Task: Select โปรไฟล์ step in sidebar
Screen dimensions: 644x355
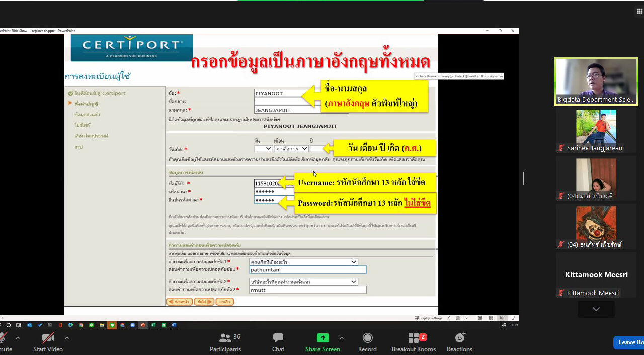Action: (82, 125)
